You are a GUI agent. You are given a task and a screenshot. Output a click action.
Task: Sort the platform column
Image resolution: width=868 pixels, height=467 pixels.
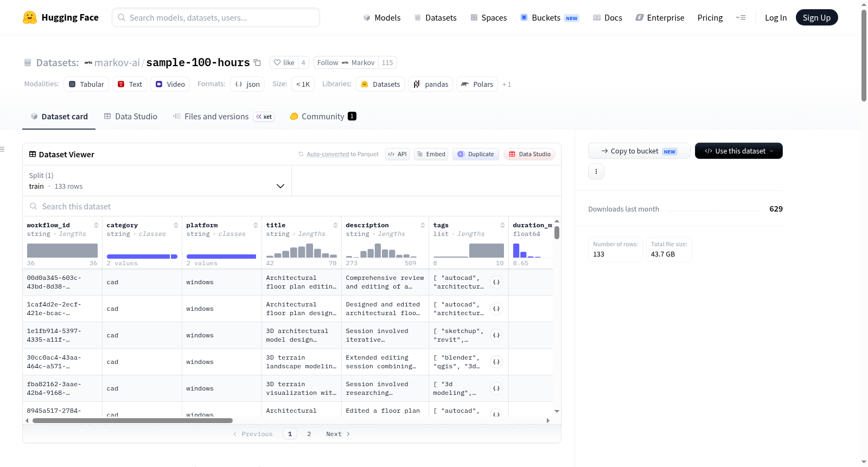tap(256, 225)
